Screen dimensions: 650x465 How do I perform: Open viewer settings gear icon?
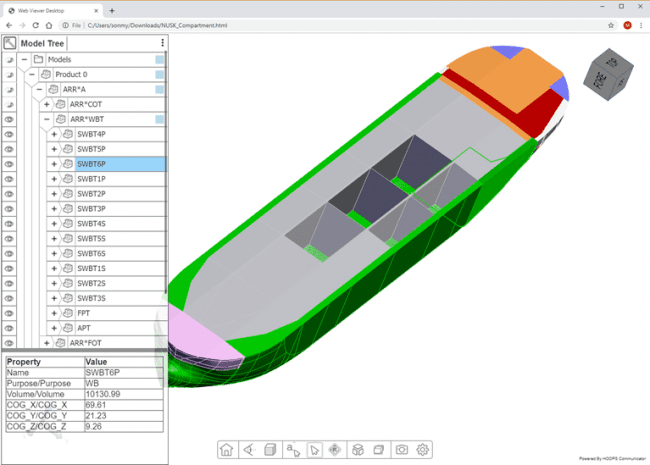coord(423,450)
